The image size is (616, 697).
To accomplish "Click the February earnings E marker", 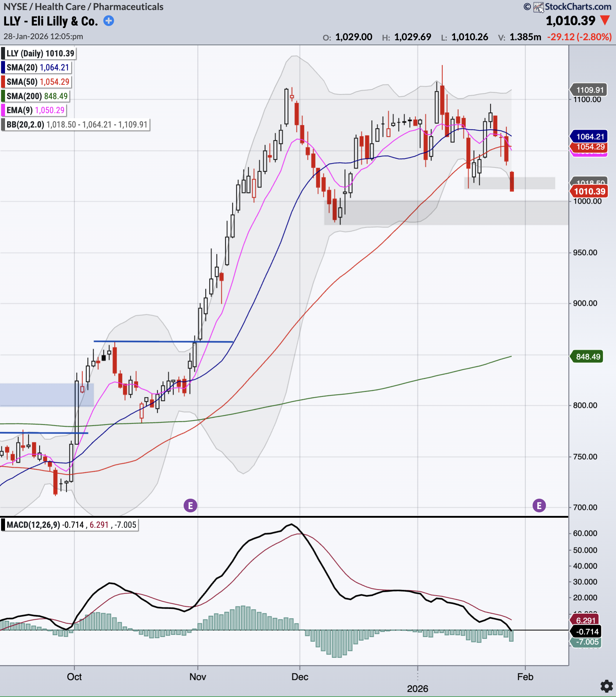I will [539, 506].
